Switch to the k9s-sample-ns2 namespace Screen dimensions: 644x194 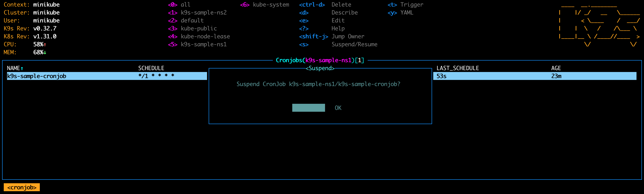(197, 12)
